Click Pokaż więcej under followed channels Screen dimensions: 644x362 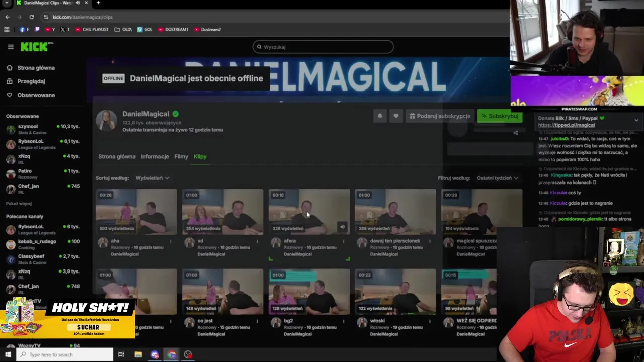coord(19,204)
